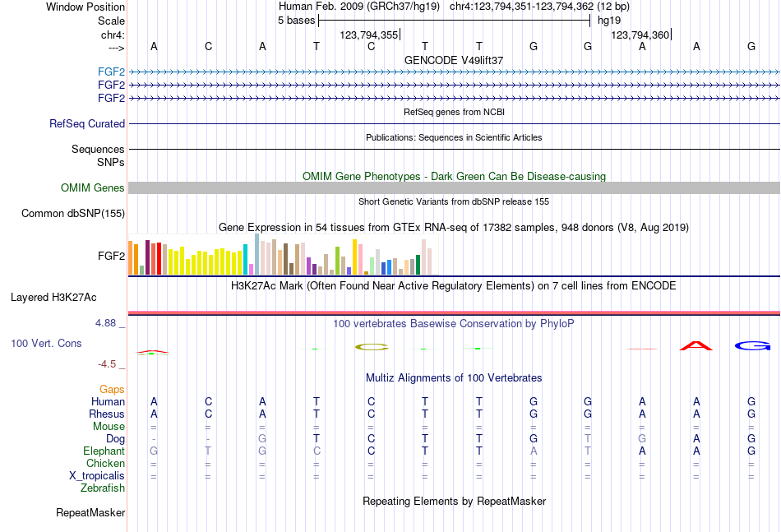
Task: Click the pink H3K27Ac signal line
Action: pos(454,312)
